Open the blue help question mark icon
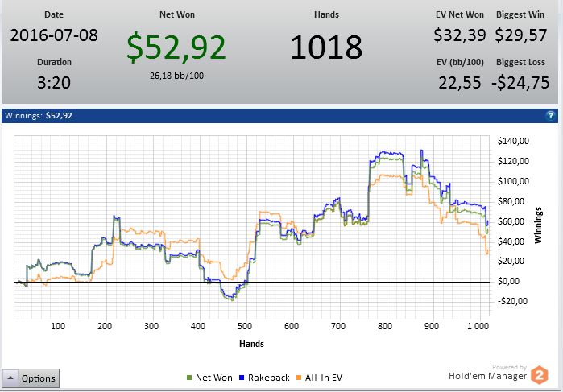563x392 pixels. [x=550, y=116]
